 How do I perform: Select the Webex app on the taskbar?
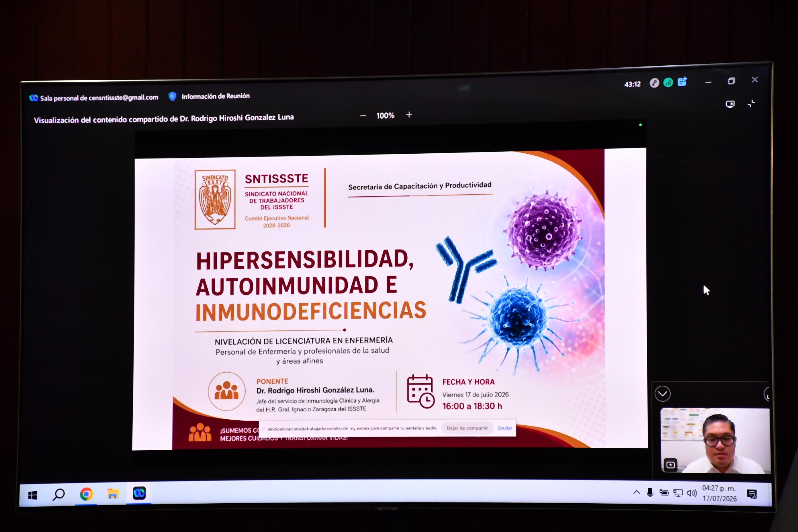pos(139,493)
